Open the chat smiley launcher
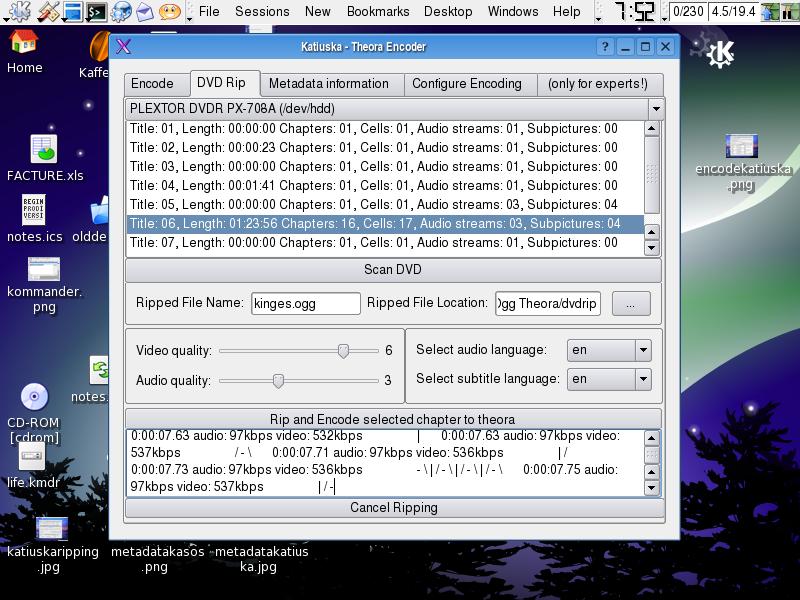 click(x=169, y=12)
